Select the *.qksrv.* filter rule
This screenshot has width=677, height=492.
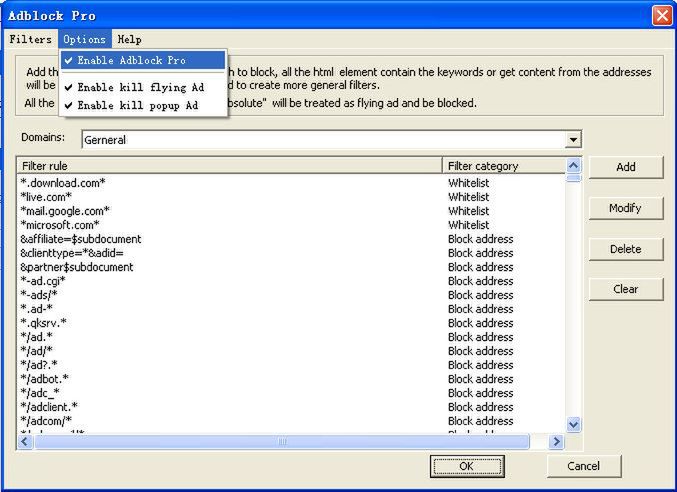point(43,323)
